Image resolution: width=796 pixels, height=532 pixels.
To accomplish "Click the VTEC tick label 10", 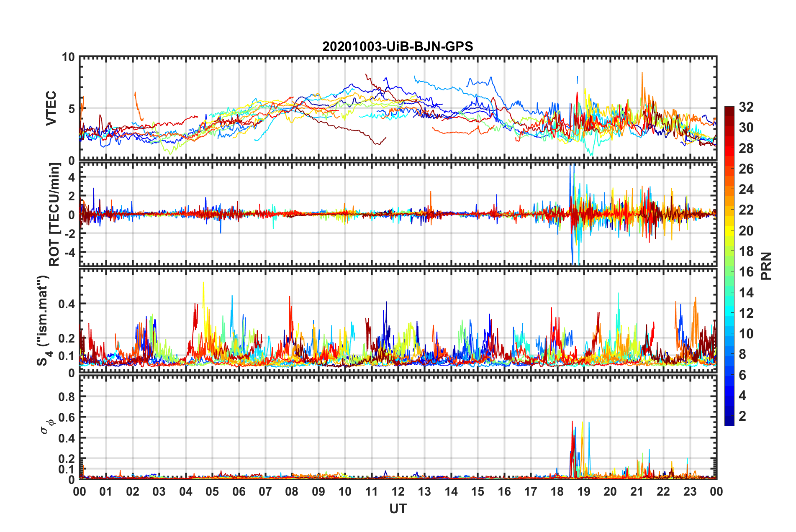I will pos(68,57).
